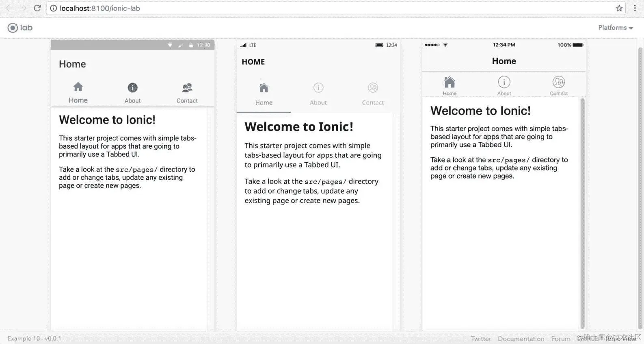Open the About tab in the Android preview
The height and width of the screenshot is (344, 644).
pyautogui.click(x=132, y=93)
